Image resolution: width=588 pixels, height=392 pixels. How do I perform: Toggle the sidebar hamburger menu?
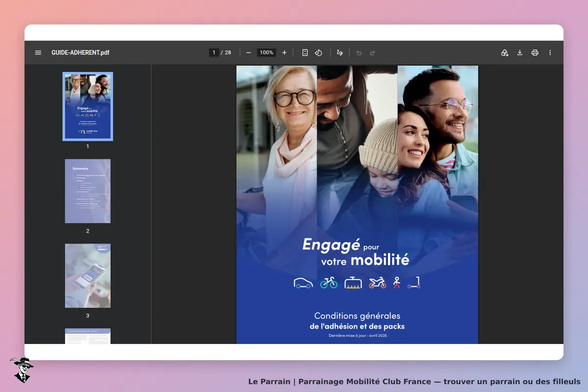(38, 52)
